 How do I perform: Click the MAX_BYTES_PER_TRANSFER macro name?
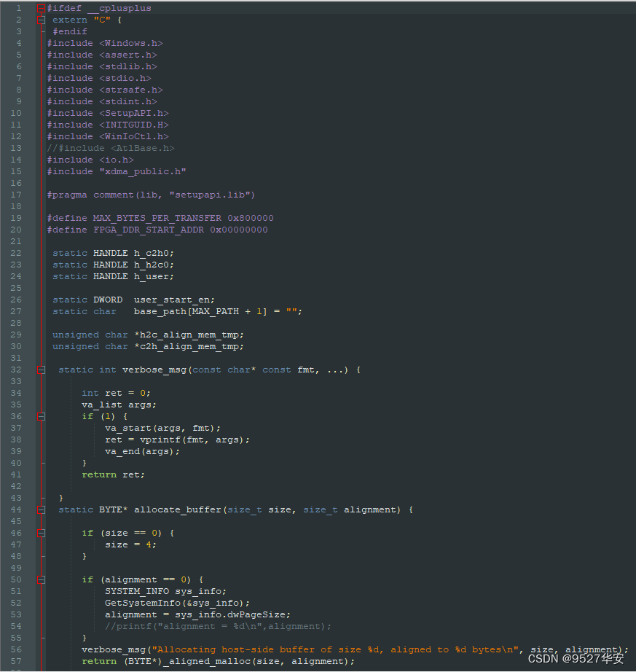(x=157, y=218)
